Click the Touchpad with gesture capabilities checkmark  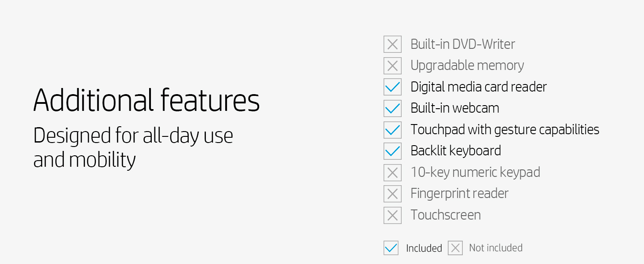[392, 130]
